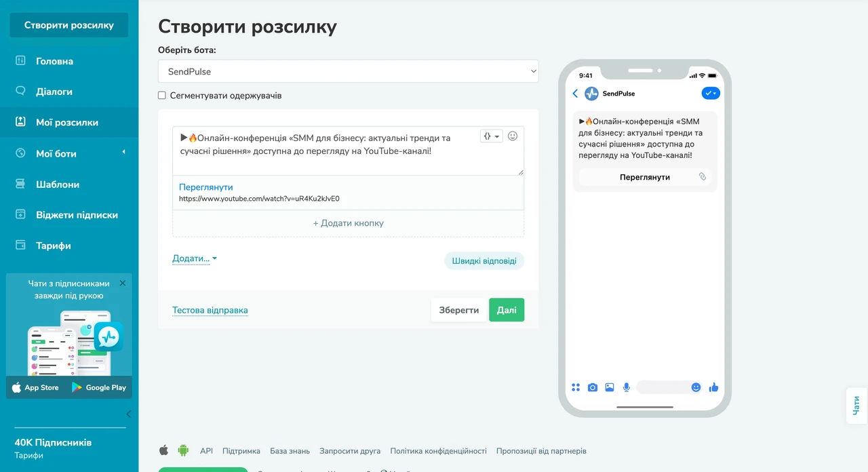Open the Чати side tab
Viewport: 868px width, 472px height.
coord(857,406)
